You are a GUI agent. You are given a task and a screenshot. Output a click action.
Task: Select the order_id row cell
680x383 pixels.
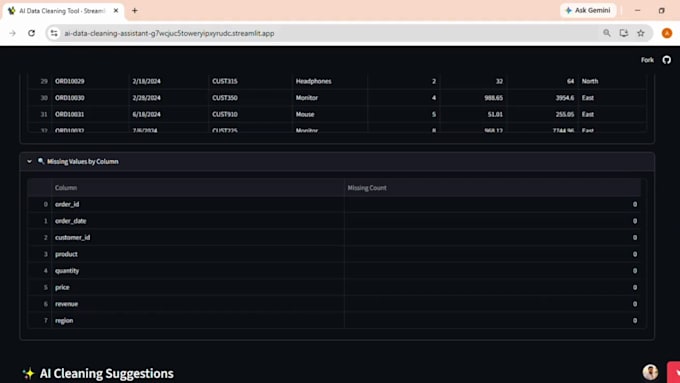point(198,204)
